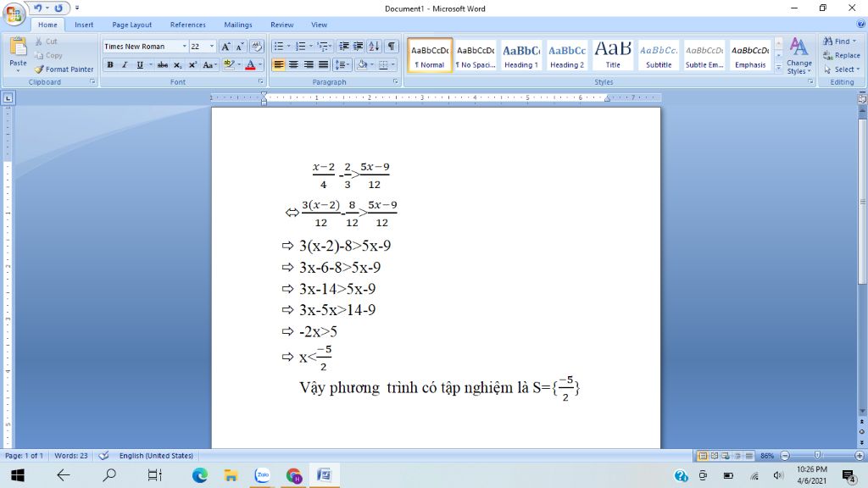Apply bullet list
The width and height of the screenshot is (868, 488).
point(278,47)
